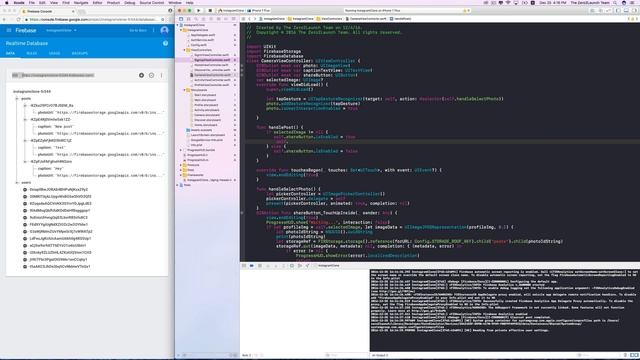This screenshot has height=360, width=640.
Task: Stop the running app in Xcode
Action: tap(210, 11)
